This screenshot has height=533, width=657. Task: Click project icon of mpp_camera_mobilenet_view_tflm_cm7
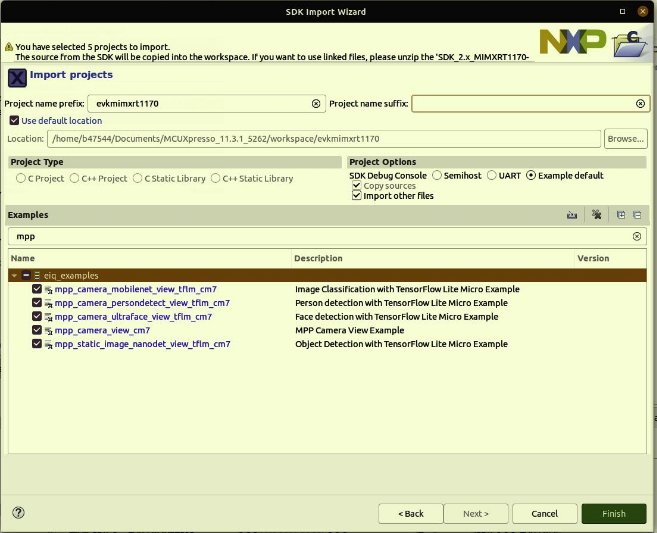(49, 290)
